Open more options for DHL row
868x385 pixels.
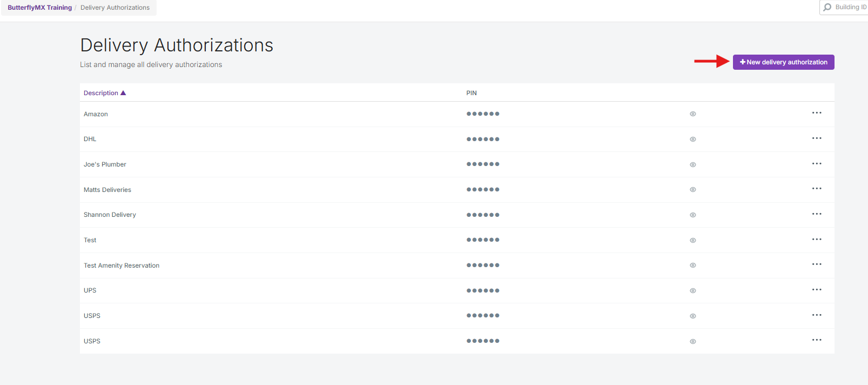click(816, 138)
